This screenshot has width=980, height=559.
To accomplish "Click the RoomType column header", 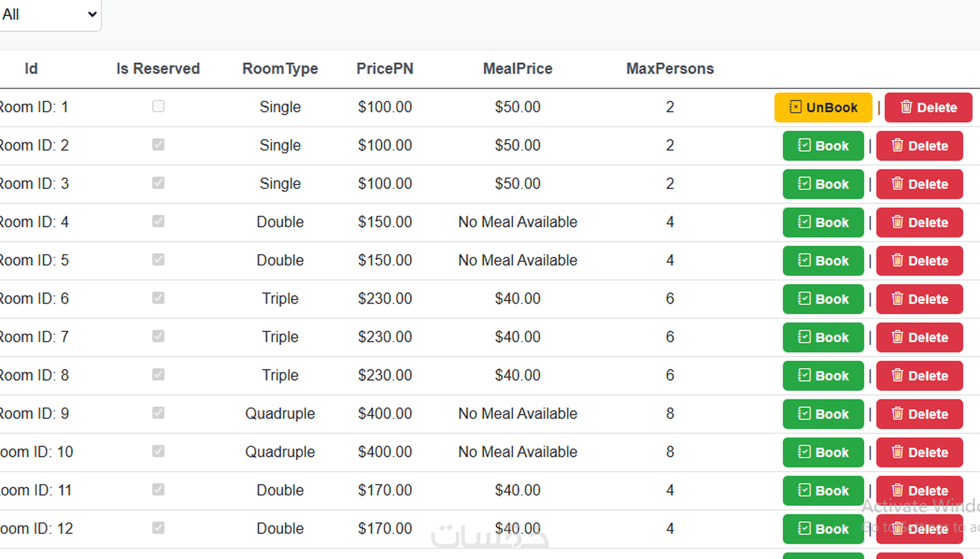I will click(x=280, y=69).
